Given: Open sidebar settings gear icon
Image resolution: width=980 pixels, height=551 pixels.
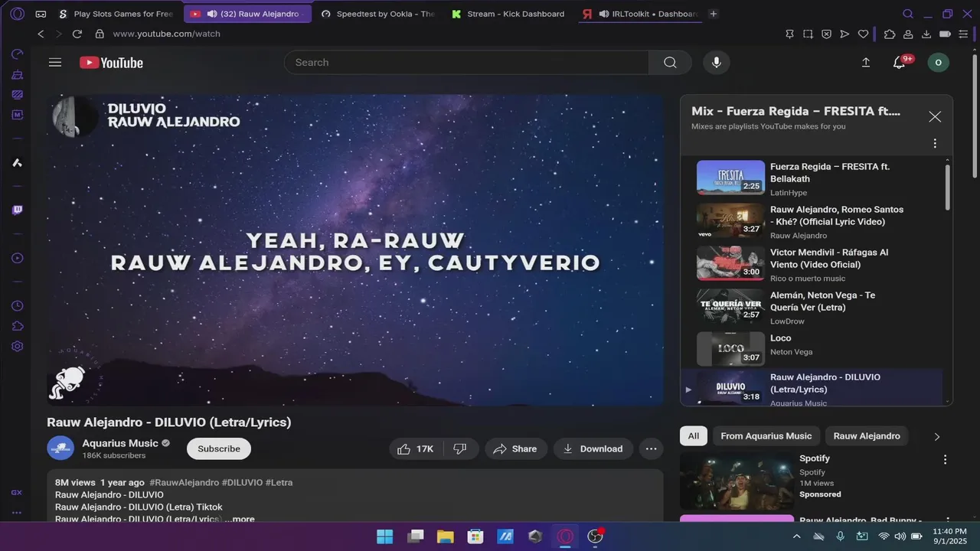Looking at the screenshot, I should [17, 346].
